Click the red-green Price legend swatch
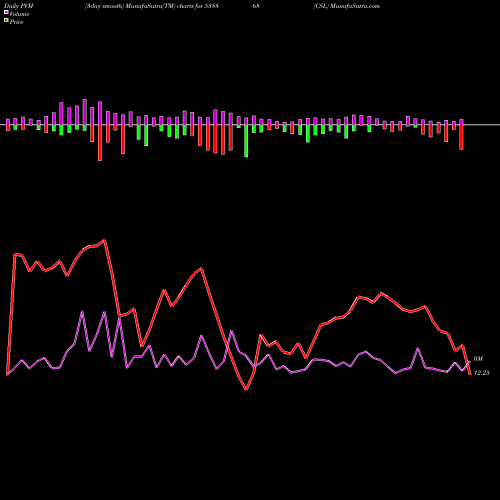This screenshot has height=500, width=500. 6,21
